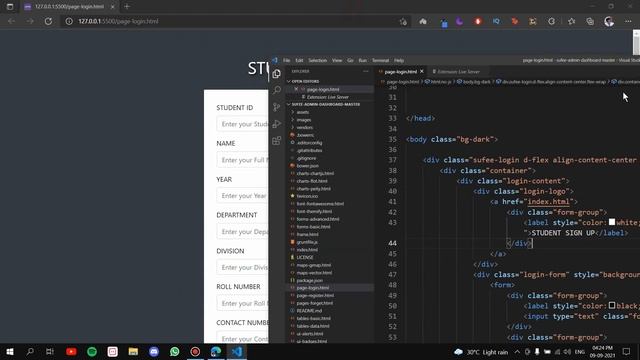The height and width of the screenshot is (360, 640).
Task: Click the purple moon extension icon
Action: [459, 21]
